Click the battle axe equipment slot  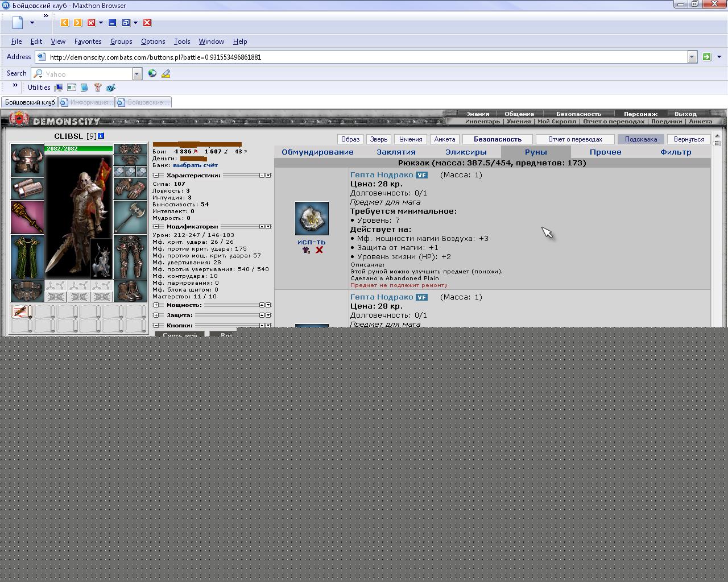point(130,217)
